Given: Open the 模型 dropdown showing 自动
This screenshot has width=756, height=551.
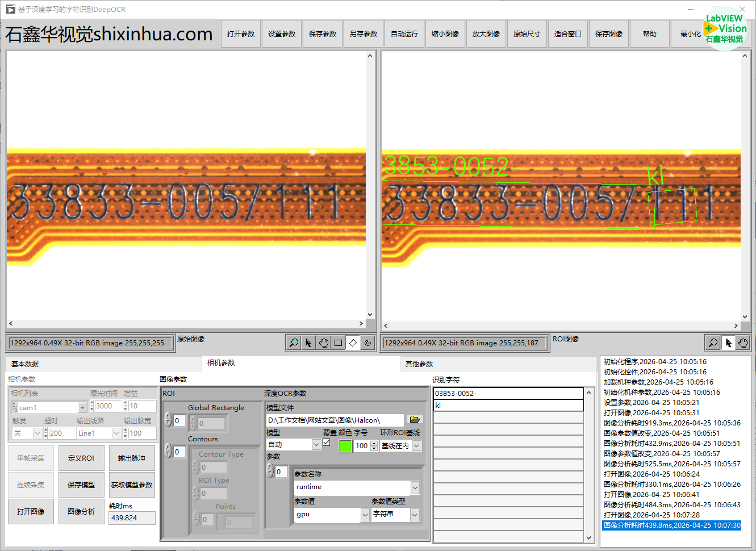Looking at the screenshot, I should tap(316, 445).
